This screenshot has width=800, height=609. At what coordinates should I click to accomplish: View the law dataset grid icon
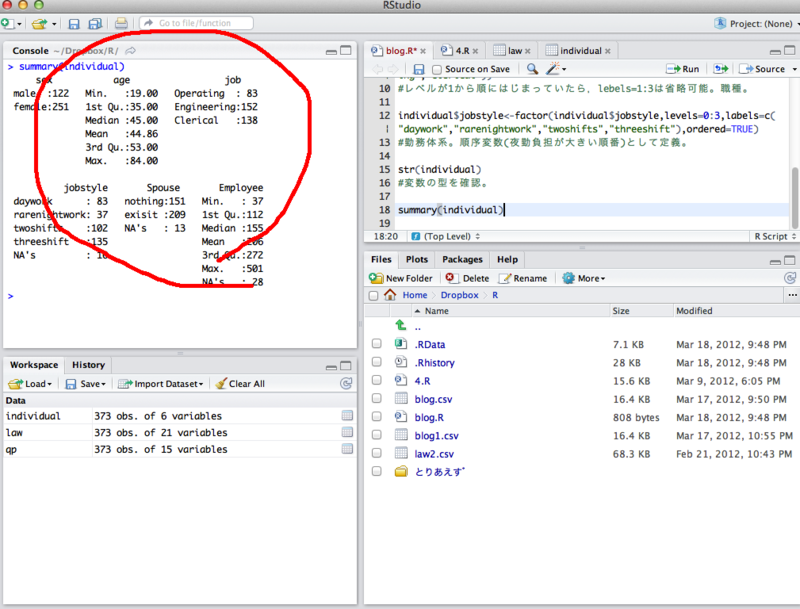tap(347, 433)
